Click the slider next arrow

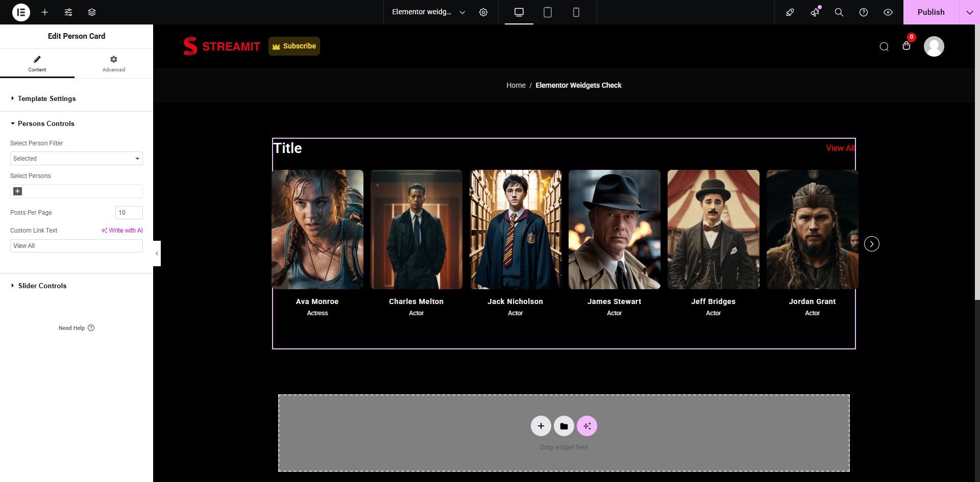click(x=872, y=244)
